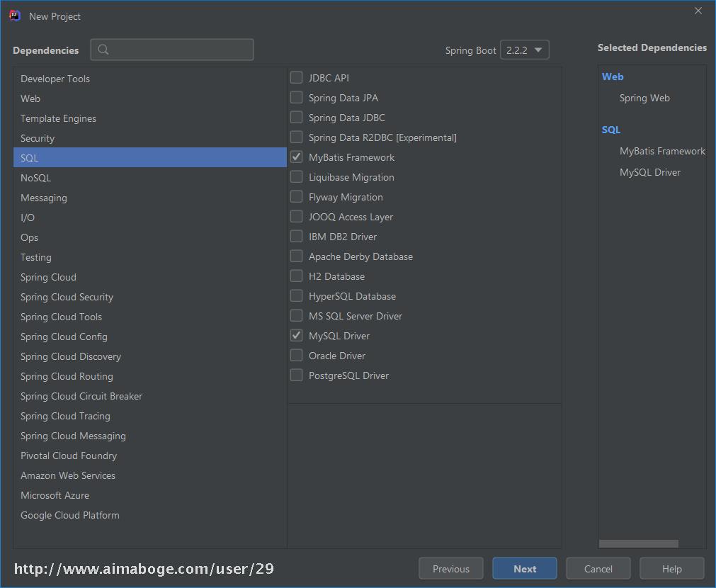Open the Testing category
716x588 pixels.
click(x=150, y=257)
